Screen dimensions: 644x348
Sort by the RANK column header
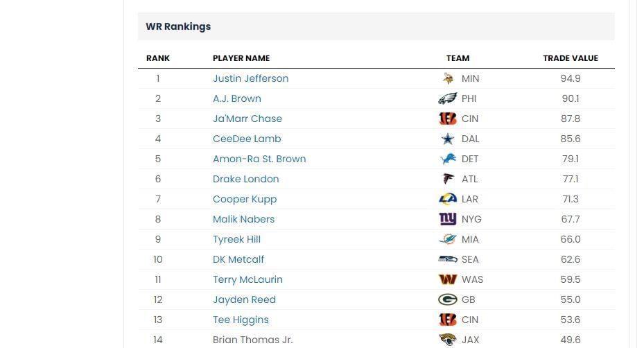coord(158,58)
